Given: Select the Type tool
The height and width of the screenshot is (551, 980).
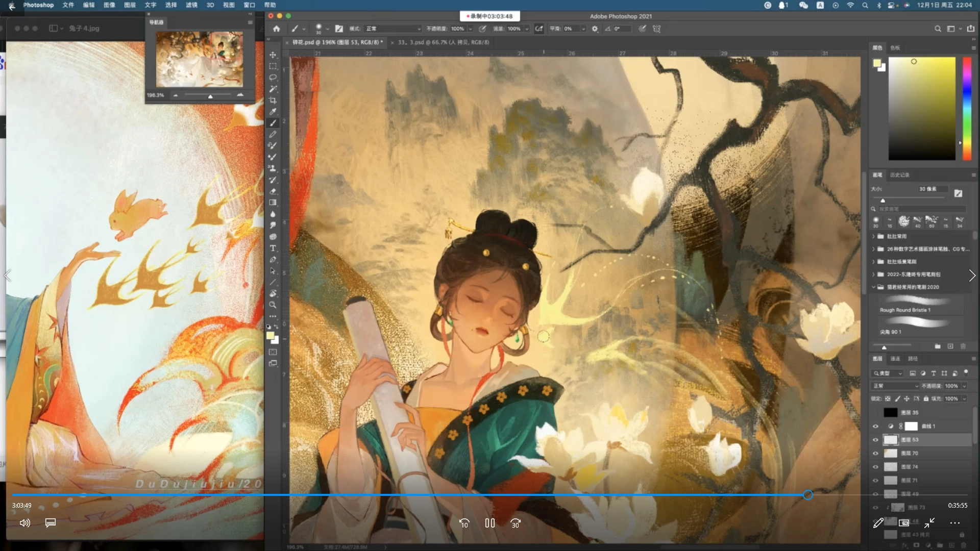Looking at the screenshot, I should point(273,248).
